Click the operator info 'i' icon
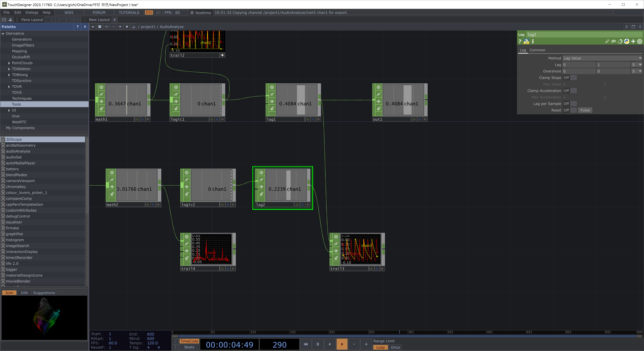This screenshot has width=644, height=351. pyautogui.click(x=533, y=42)
